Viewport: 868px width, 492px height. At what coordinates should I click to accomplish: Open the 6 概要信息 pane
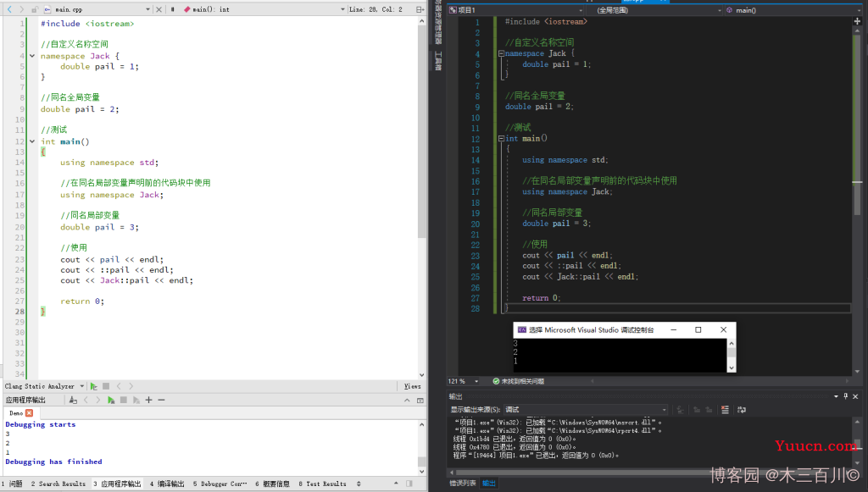point(272,484)
